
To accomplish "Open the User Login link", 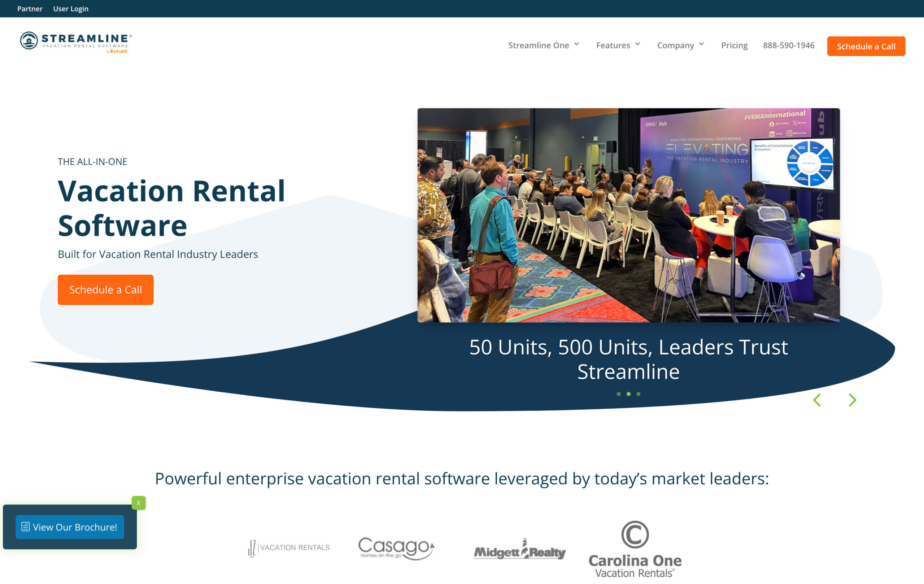I will pos(71,8).
